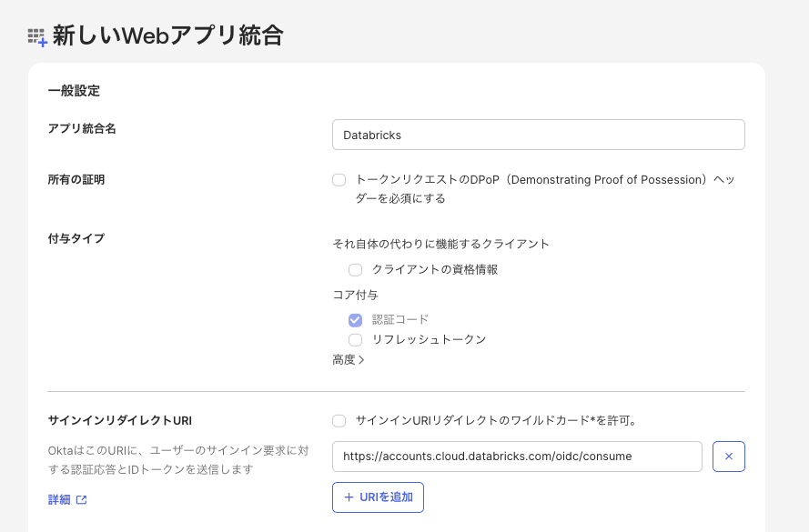809x532 pixels.
Task: Click the アプリ統合名 field containing Databricks
Action: point(538,135)
